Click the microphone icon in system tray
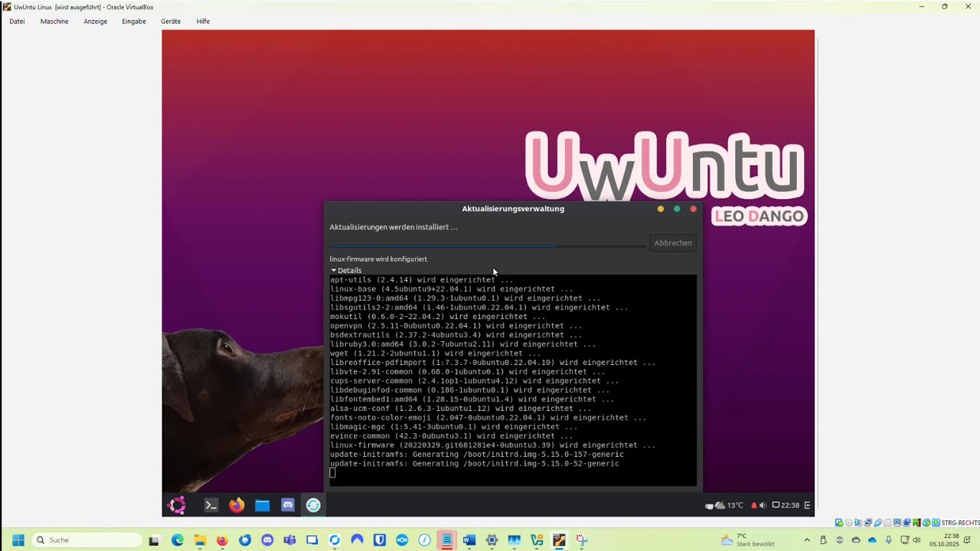 (x=889, y=540)
